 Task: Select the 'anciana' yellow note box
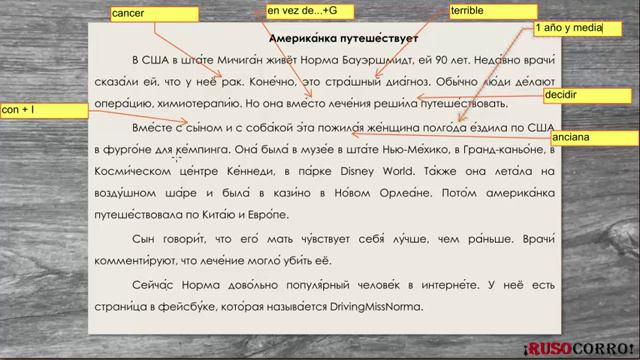tap(595, 138)
